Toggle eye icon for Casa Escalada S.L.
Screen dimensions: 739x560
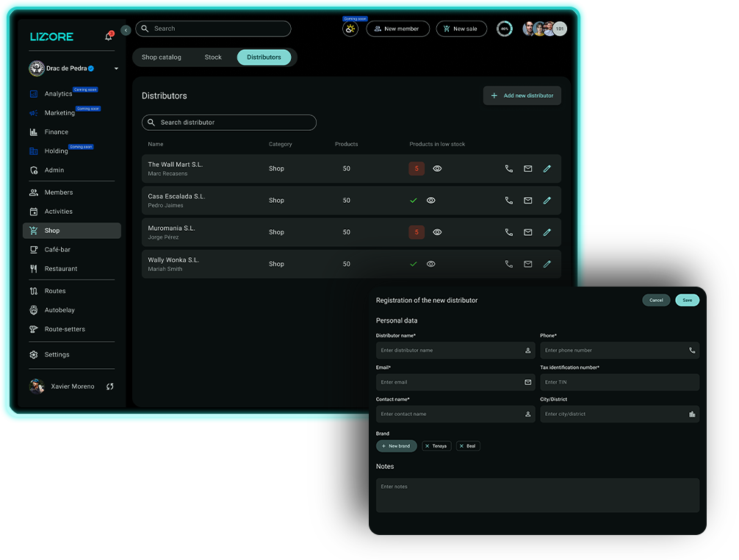(431, 201)
